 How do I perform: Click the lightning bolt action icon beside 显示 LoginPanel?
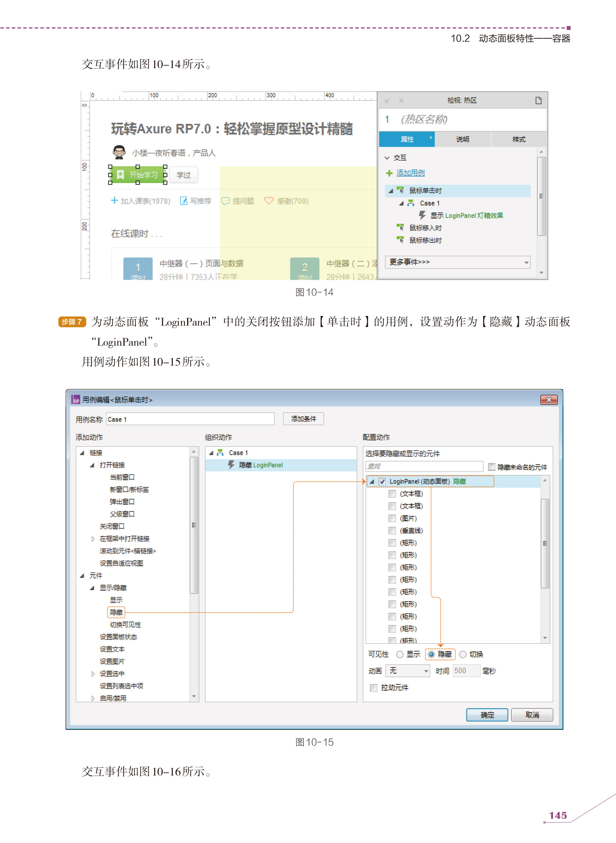pos(422,215)
